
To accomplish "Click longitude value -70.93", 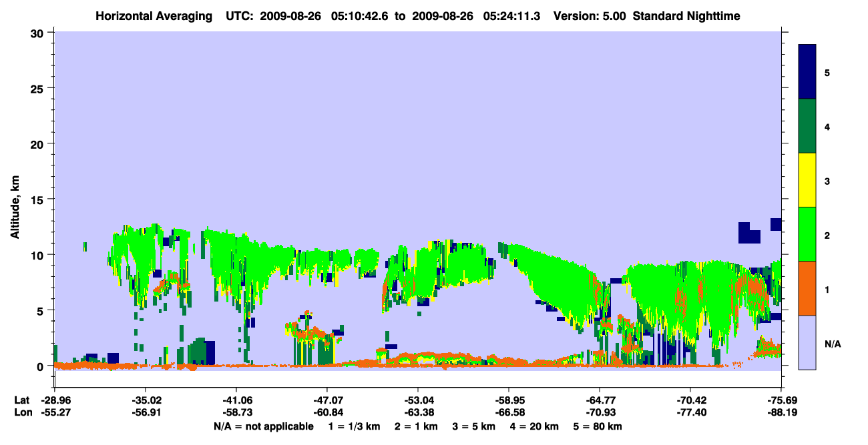I will tap(600, 413).
